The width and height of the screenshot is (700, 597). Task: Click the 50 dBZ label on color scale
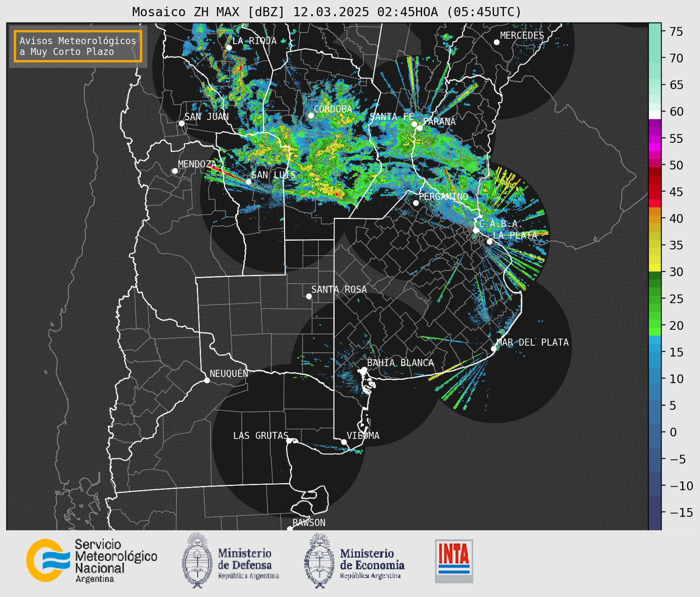coord(676,165)
